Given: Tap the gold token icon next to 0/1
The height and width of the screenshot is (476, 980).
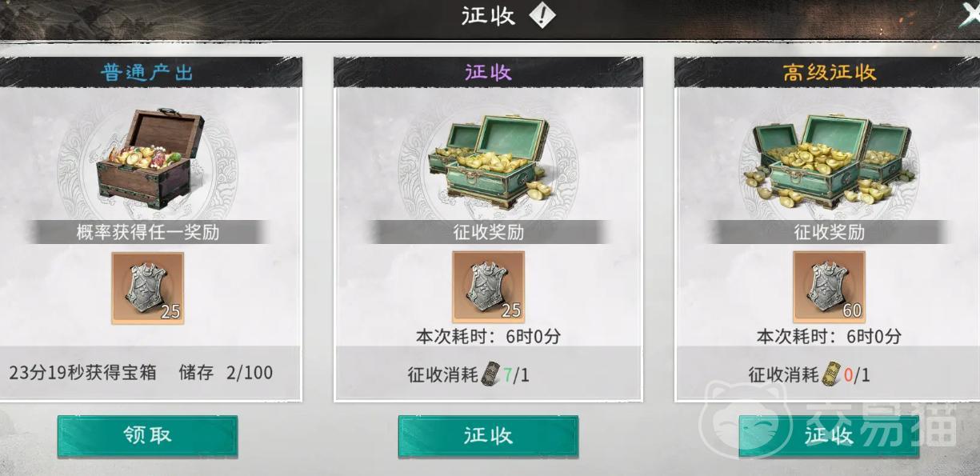Looking at the screenshot, I should pyautogui.click(x=831, y=374).
